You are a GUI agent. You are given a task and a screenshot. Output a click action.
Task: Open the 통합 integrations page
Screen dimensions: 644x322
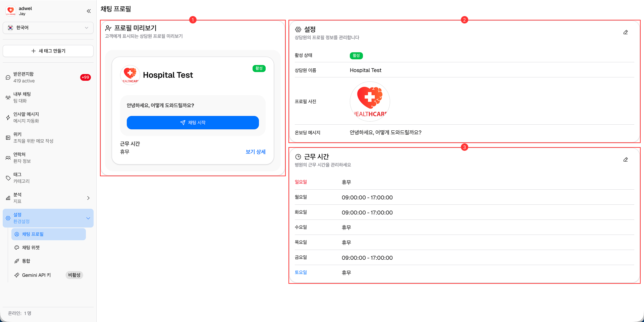coord(26,261)
